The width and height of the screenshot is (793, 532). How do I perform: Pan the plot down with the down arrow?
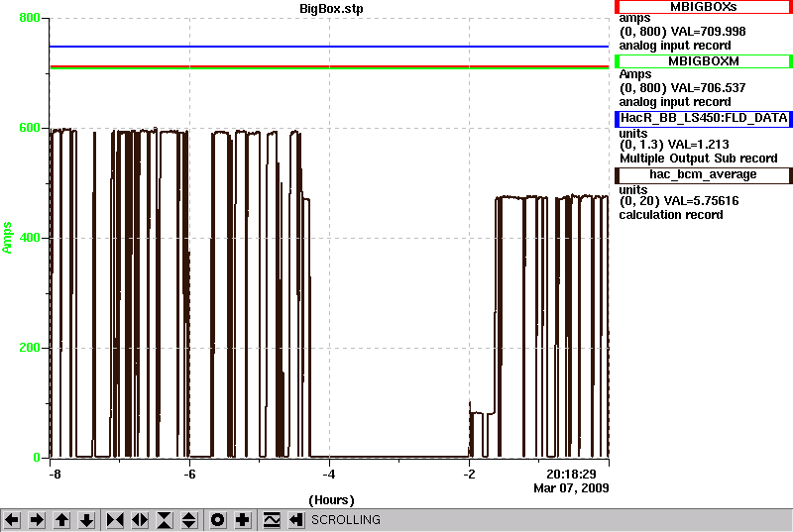[87, 520]
